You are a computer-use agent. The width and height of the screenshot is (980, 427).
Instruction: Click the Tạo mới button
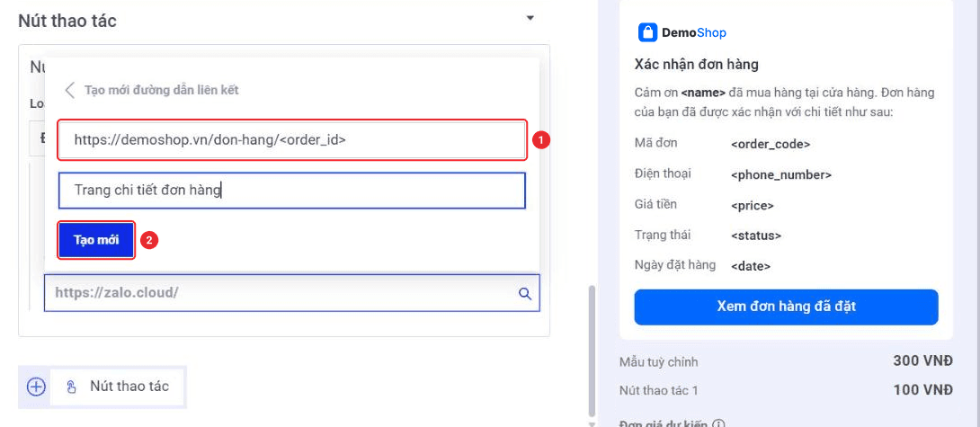pyautogui.click(x=96, y=240)
